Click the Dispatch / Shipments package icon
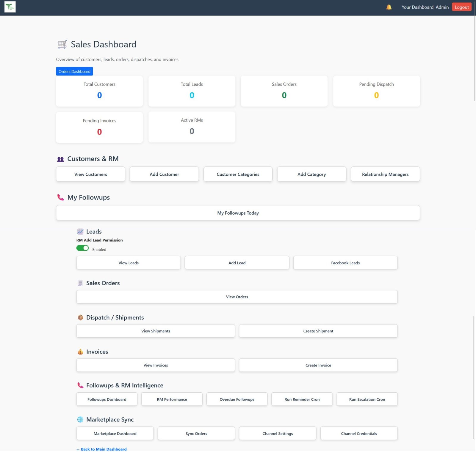476x453 pixels. point(80,317)
